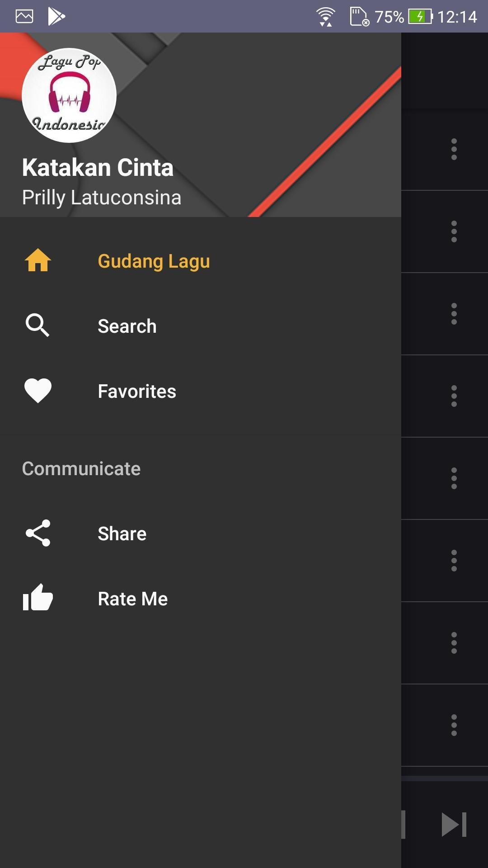
Task: Skip to next track
Action: [454, 824]
